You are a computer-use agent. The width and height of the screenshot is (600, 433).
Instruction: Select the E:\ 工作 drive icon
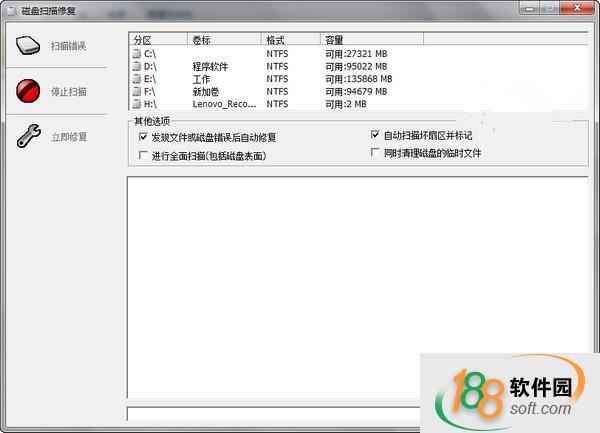pos(137,79)
